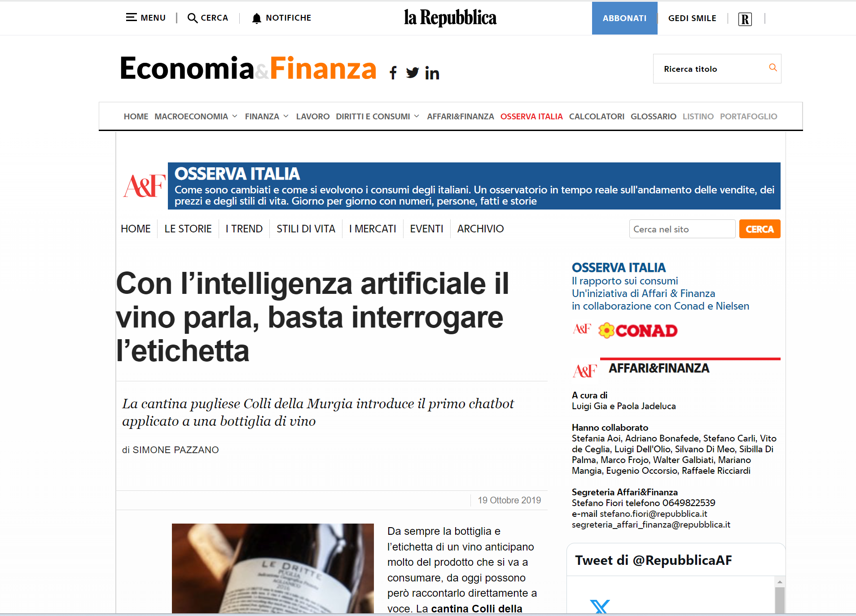Viewport: 856px width, 616px height.
Task: Click the X logo in tweet widget
Action: coord(600,606)
